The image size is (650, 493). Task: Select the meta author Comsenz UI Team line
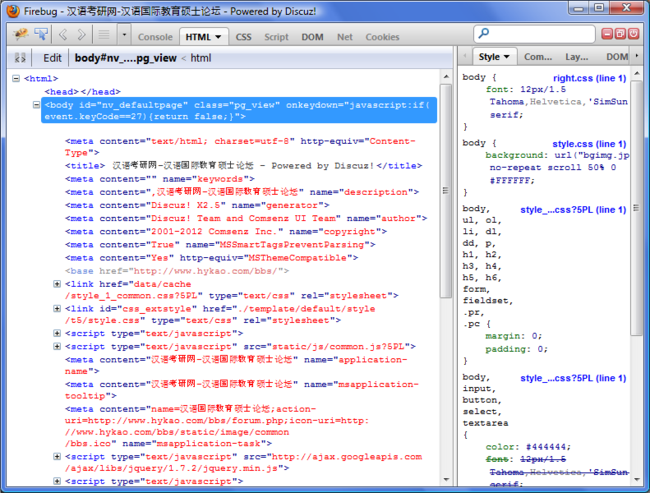click(x=246, y=219)
